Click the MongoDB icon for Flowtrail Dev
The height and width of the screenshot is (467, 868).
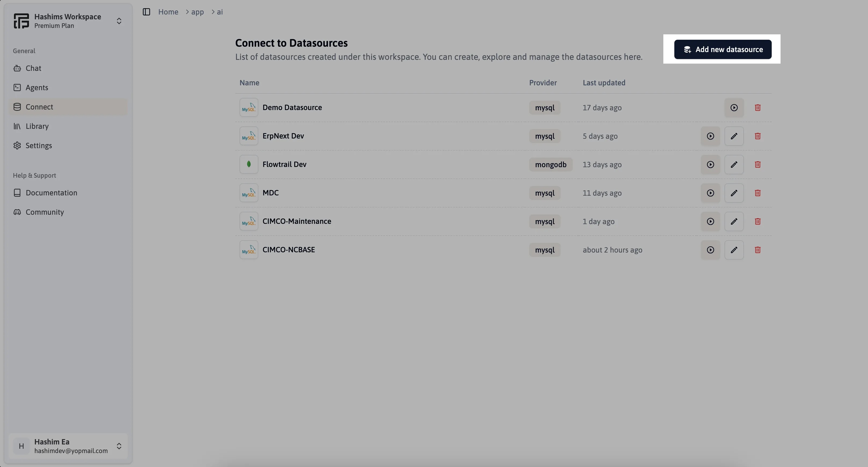click(x=249, y=164)
